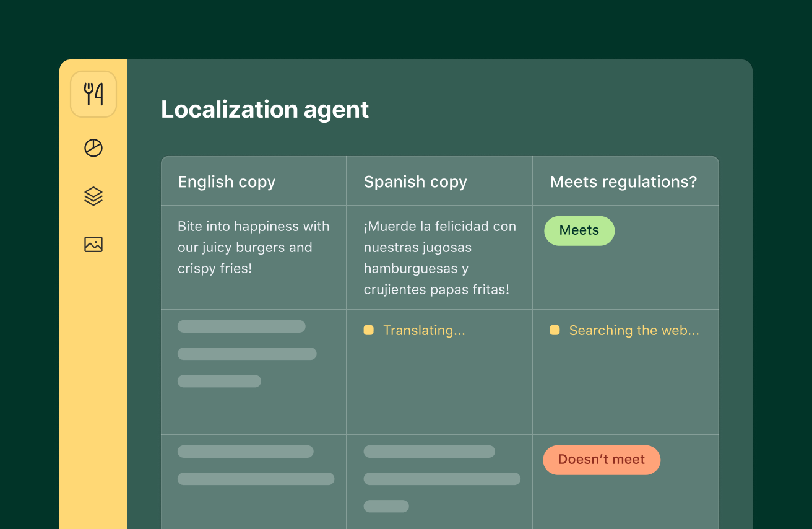
Task: Select the burger ad English copy cell
Action: (253, 247)
